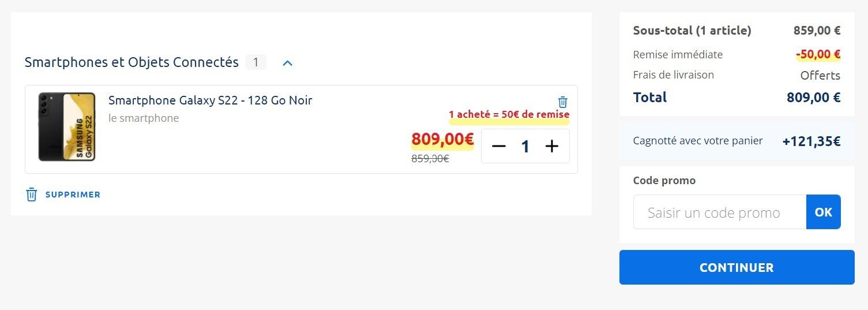Image resolution: width=868 pixels, height=310 pixels.
Task: Click the "le smartphone" subtitle text
Action: [144, 118]
